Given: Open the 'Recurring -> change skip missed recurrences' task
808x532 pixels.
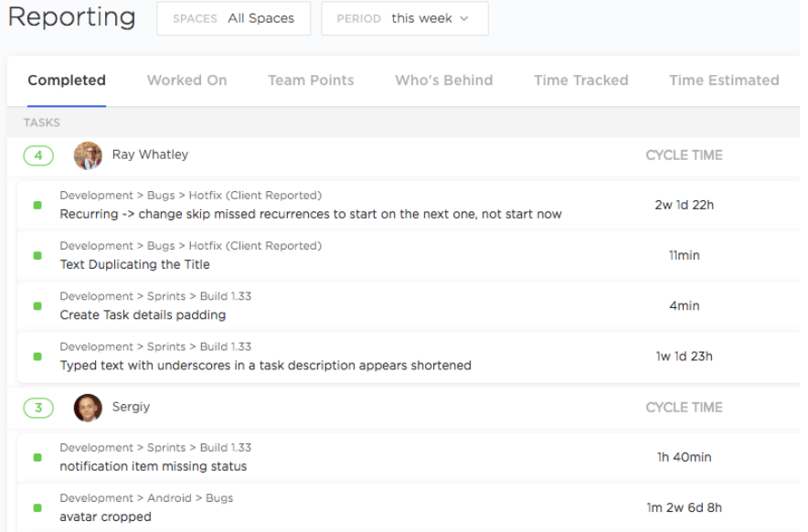Looking at the screenshot, I should pyautogui.click(x=311, y=214).
